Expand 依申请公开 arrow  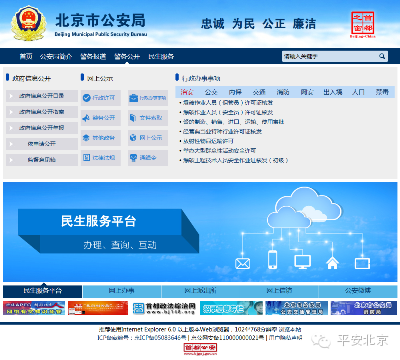pos(11,144)
